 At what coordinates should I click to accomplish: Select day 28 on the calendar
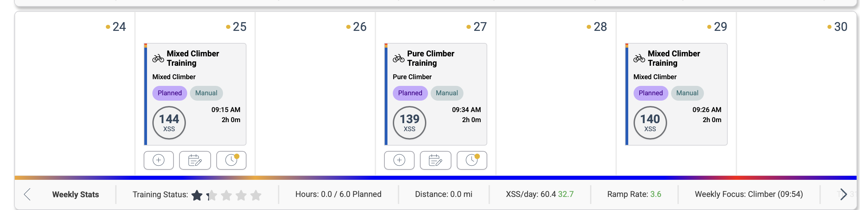click(x=600, y=27)
